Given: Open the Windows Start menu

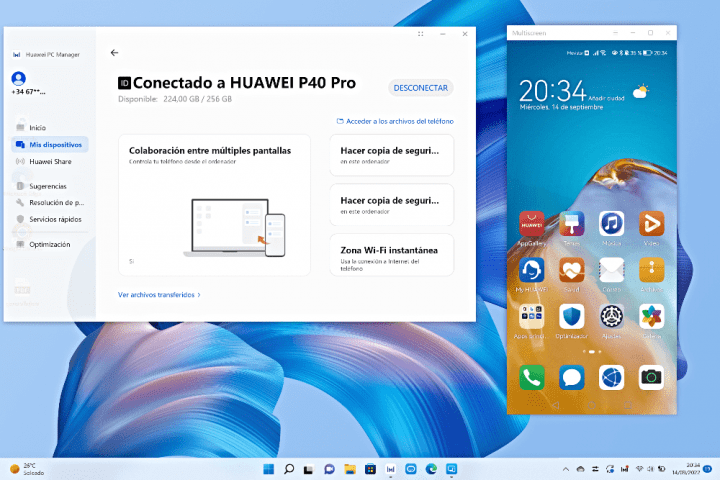Looking at the screenshot, I should point(269,469).
